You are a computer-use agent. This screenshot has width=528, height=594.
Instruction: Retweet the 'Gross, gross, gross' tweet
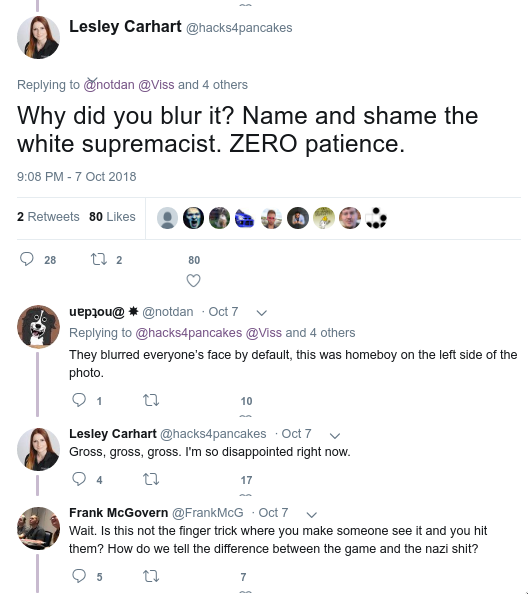(151, 479)
